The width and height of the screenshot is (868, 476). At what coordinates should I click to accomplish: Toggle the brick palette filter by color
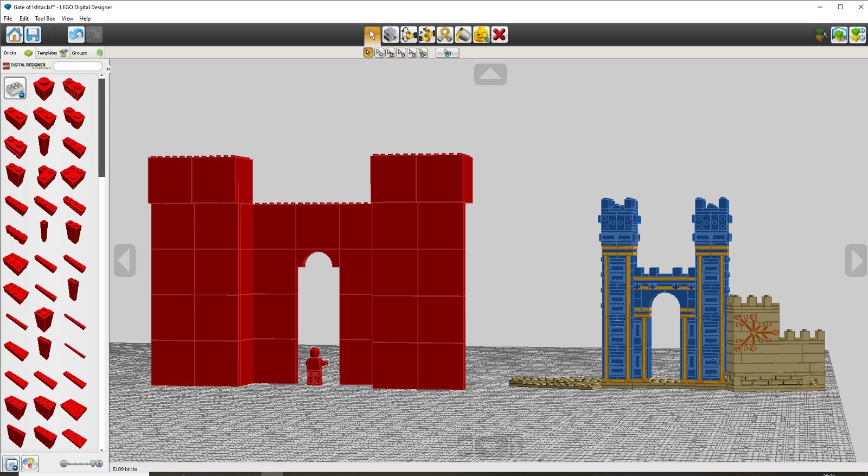tap(30, 464)
